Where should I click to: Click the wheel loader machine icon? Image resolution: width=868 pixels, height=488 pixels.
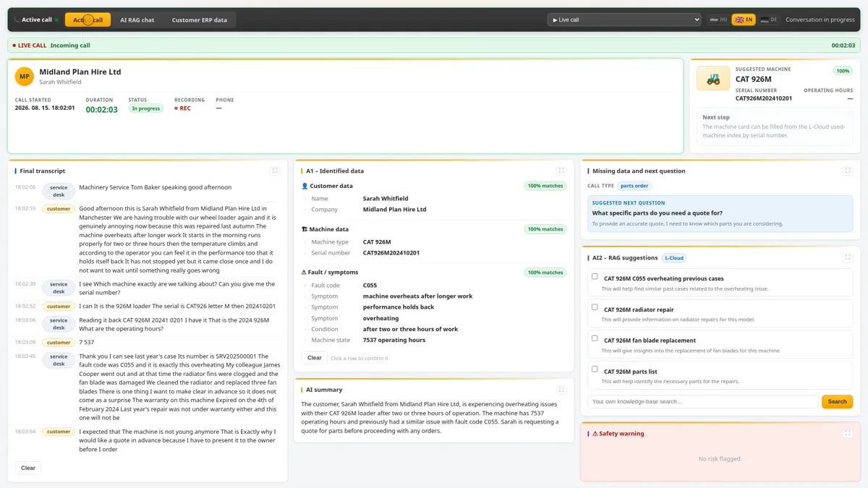point(713,79)
